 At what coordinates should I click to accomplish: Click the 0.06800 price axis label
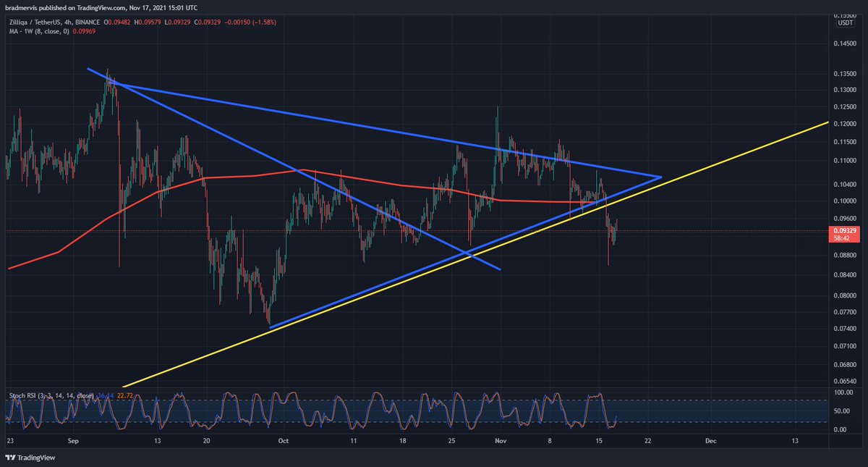coord(845,363)
